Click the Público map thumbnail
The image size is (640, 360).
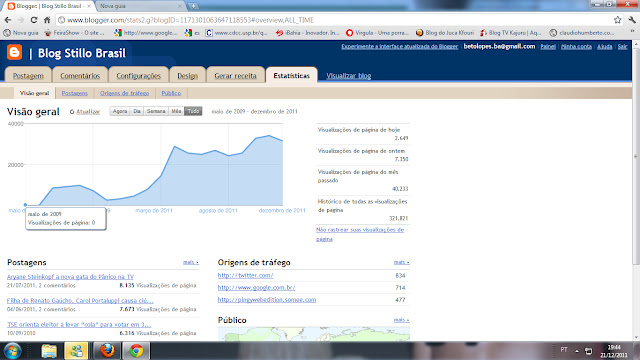point(313,333)
